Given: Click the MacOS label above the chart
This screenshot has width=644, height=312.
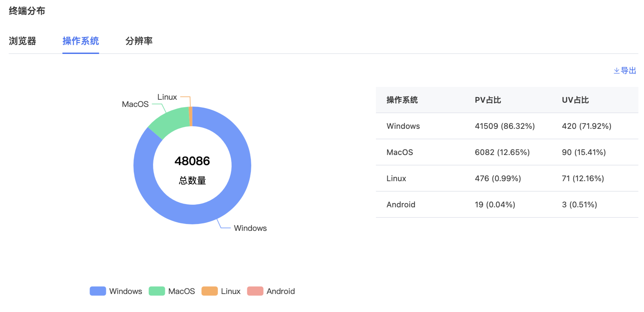Looking at the screenshot, I should click(x=135, y=104).
